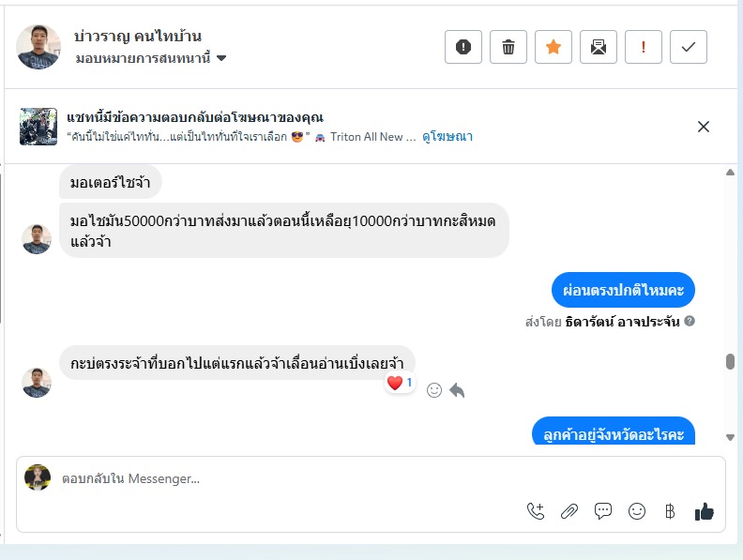
Task: Toggle the red priority exclamation mark
Action: coord(644,47)
